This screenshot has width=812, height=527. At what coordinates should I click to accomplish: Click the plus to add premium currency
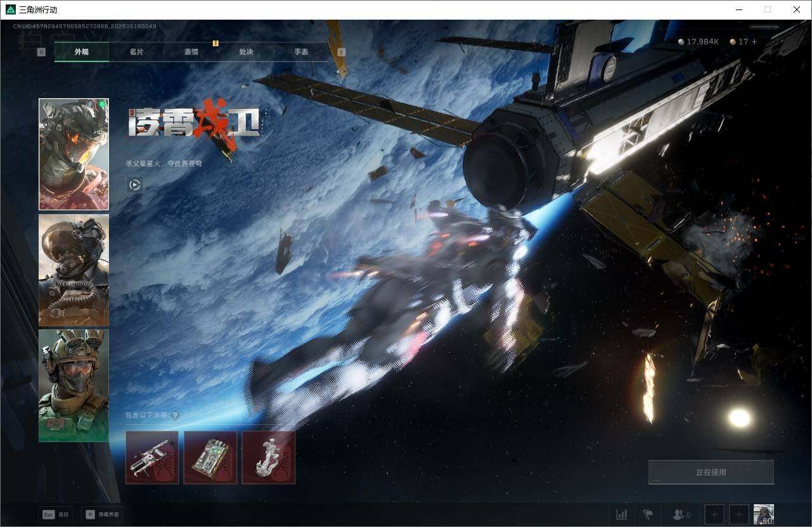click(754, 42)
